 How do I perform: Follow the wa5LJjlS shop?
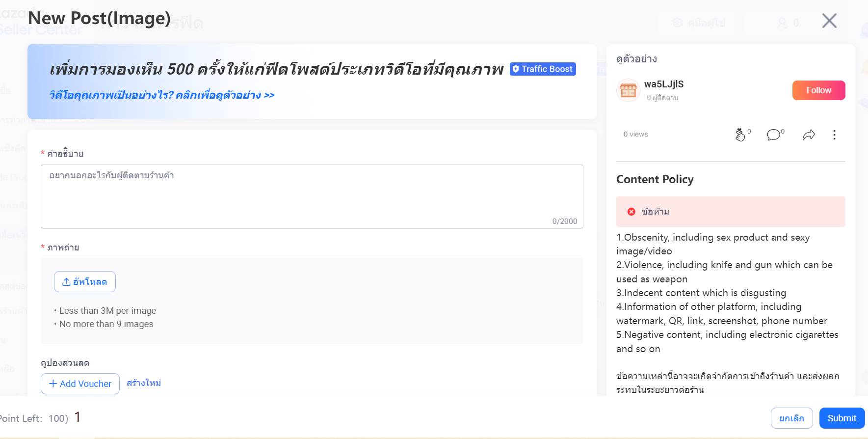[x=818, y=90]
